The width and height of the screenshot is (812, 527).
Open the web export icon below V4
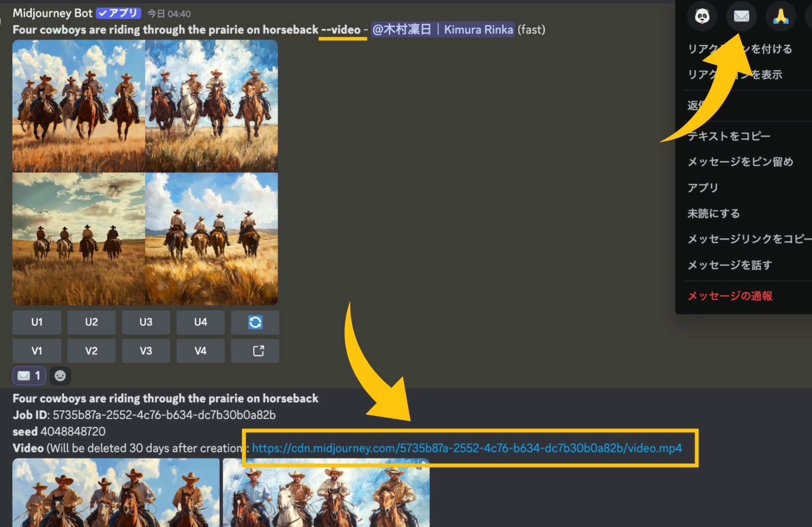point(255,350)
